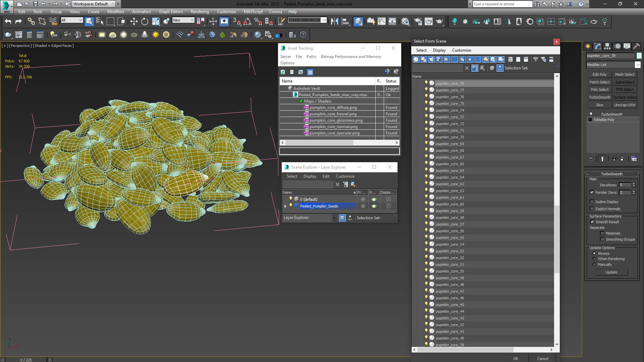Click Cancel in Select From Scene
This screenshot has height=362, width=644.
point(543,359)
